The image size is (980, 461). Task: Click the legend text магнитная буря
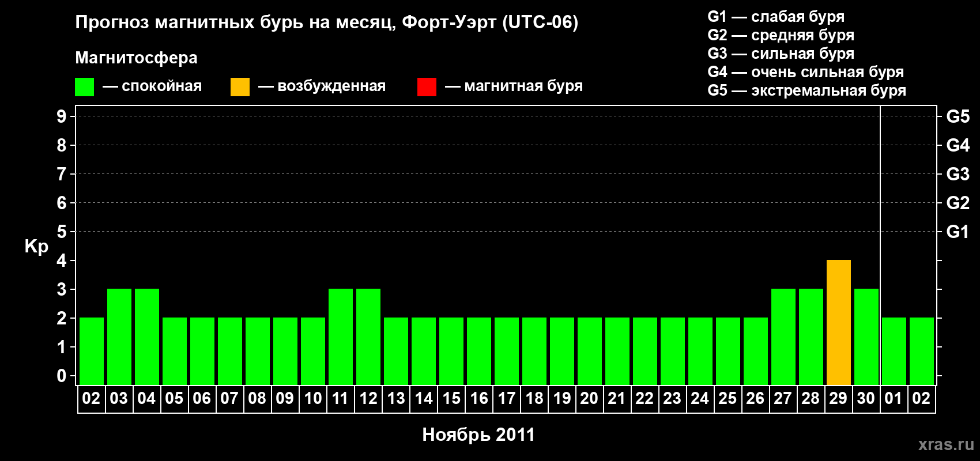pos(523,86)
